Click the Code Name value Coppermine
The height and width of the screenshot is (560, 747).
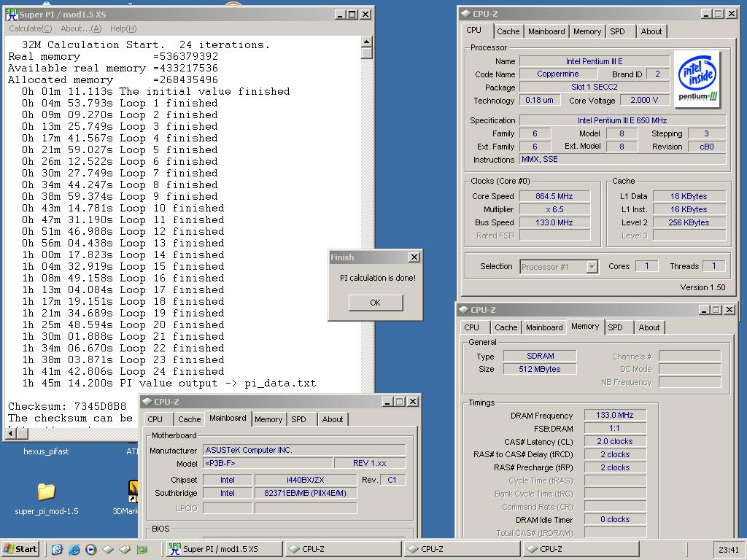(x=558, y=74)
